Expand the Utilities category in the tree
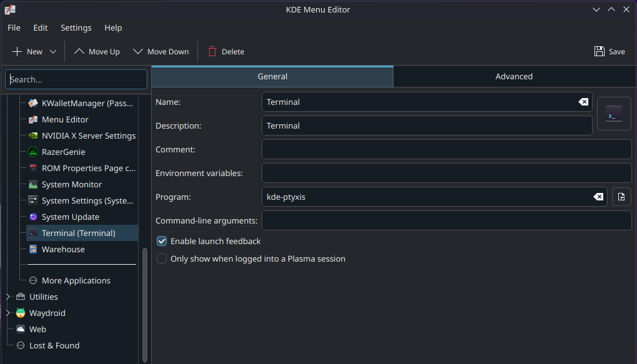 [x=8, y=297]
